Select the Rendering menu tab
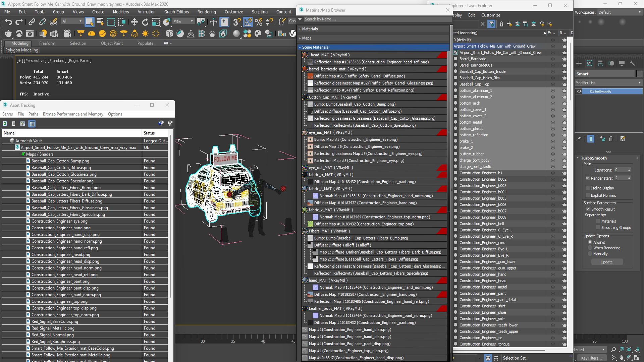The height and width of the screenshot is (362, 644). (x=206, y=11)
